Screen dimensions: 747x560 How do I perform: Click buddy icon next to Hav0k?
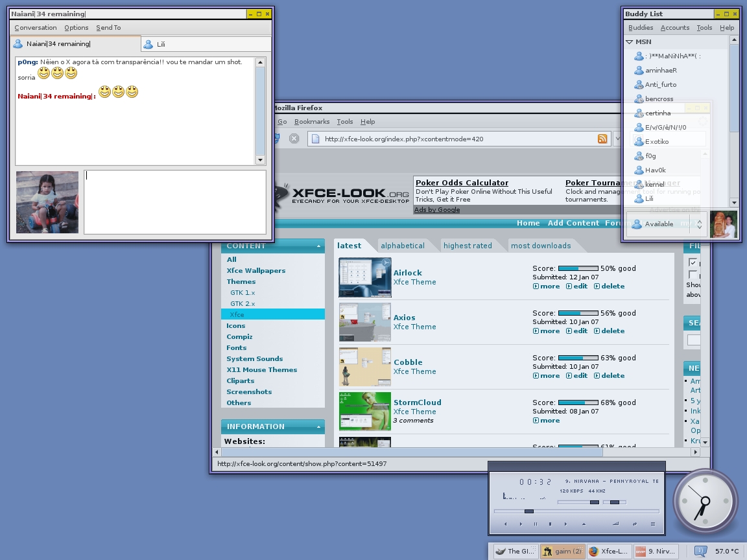tap(639, 170)
